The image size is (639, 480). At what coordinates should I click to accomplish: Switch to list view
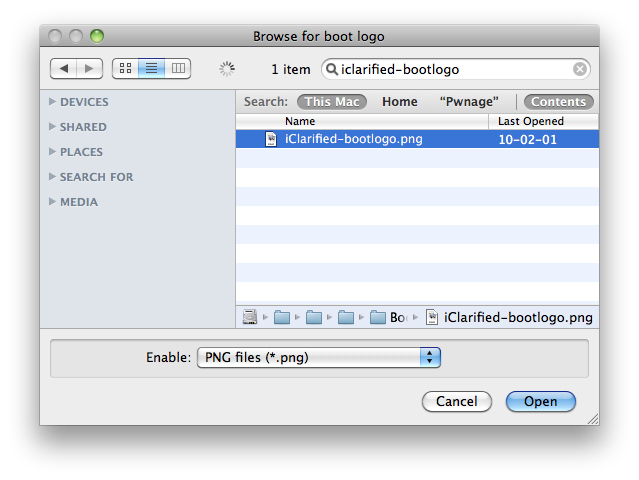pyautogui.click(x=152, y=68)
